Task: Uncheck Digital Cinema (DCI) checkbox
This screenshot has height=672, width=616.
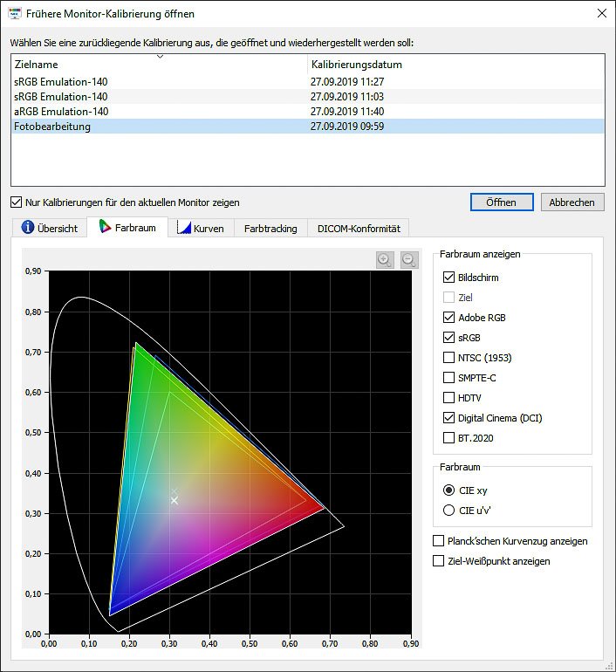Action: pyautogui.click(x=448, y=418)
